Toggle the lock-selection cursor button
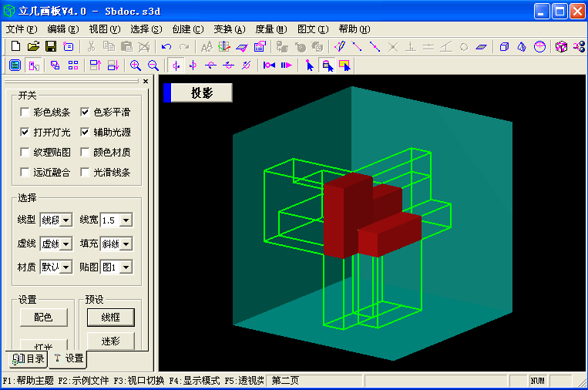The image size is (588, 390). coord(328,66)
